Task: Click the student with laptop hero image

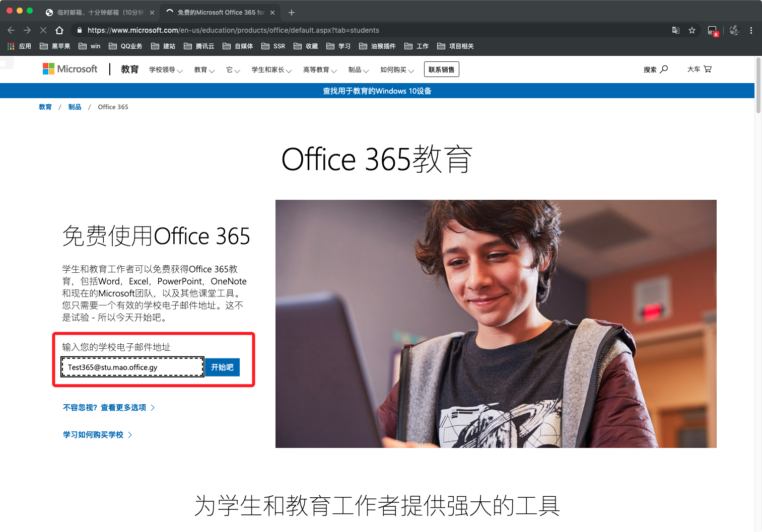Action: click(x=496, y=324)
